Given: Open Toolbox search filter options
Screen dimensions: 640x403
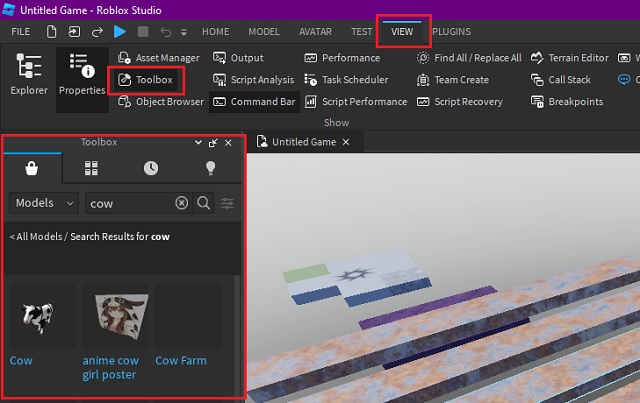Looking at the screenshot, I should coord(227,203).
